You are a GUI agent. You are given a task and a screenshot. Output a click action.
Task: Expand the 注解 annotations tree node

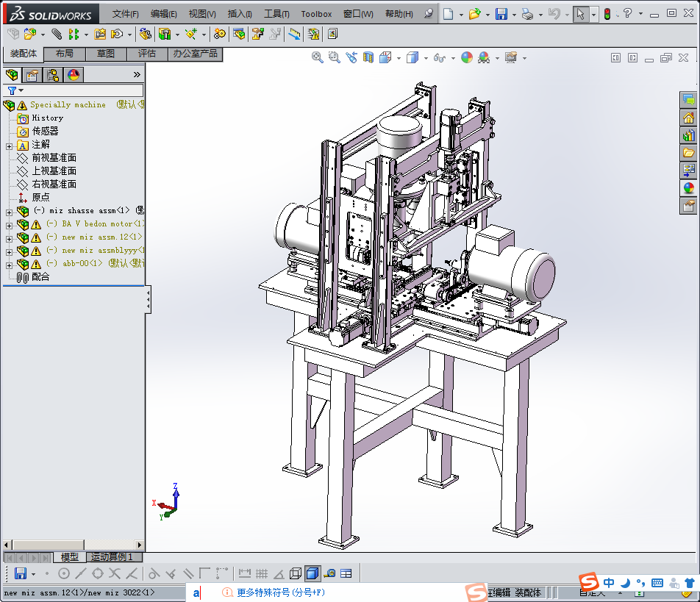(9, 145)
